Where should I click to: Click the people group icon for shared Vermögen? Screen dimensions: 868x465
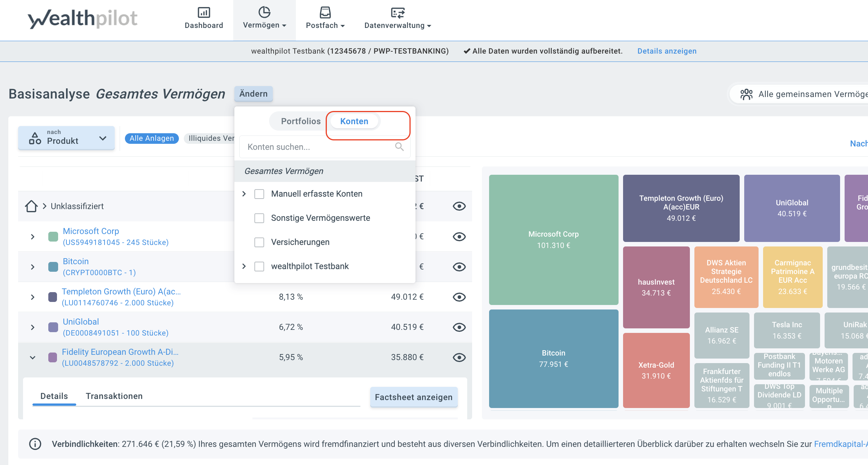click(x=746, y=94)
